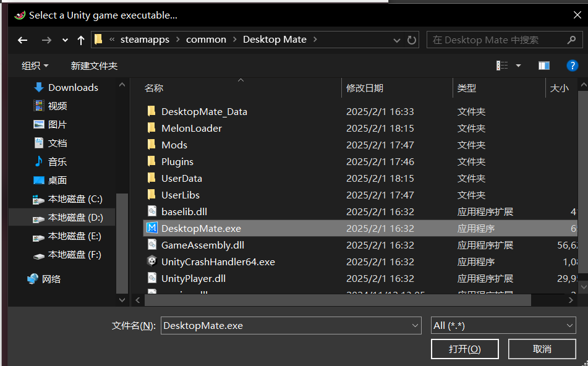
Task: Click the Plugins folder name
Action: pos(177,161)
